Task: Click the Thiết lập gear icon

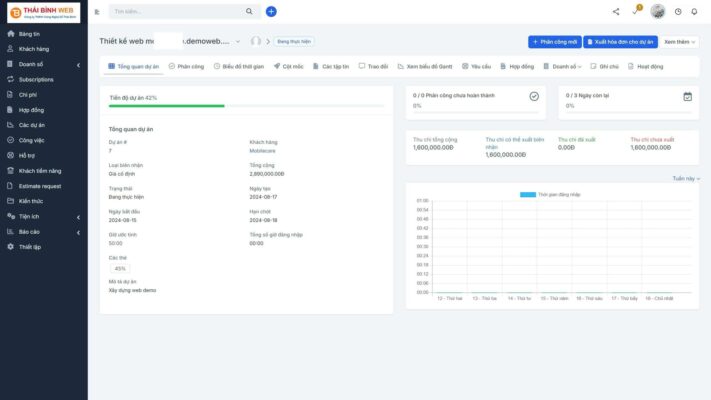Action: 10,247
